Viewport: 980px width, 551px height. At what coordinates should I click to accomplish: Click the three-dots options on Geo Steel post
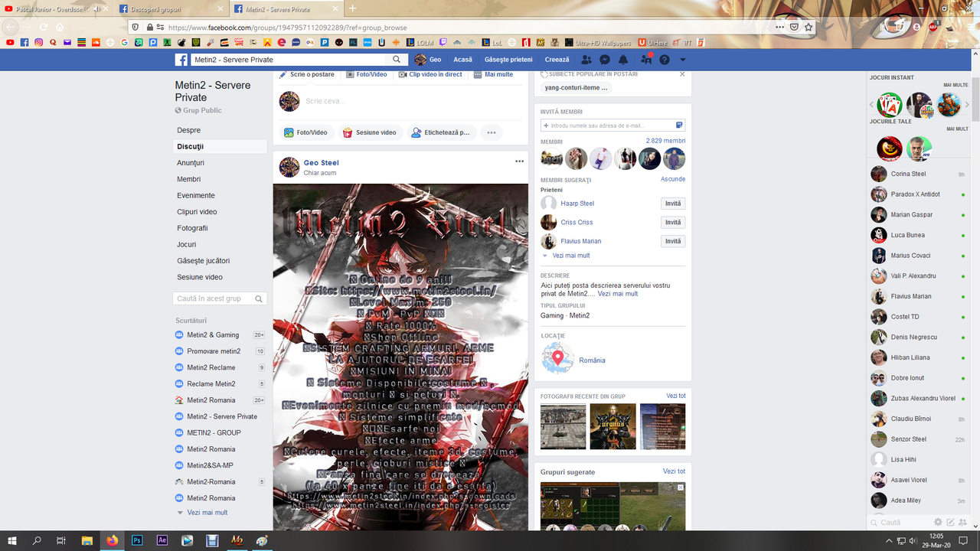[519, 161]
